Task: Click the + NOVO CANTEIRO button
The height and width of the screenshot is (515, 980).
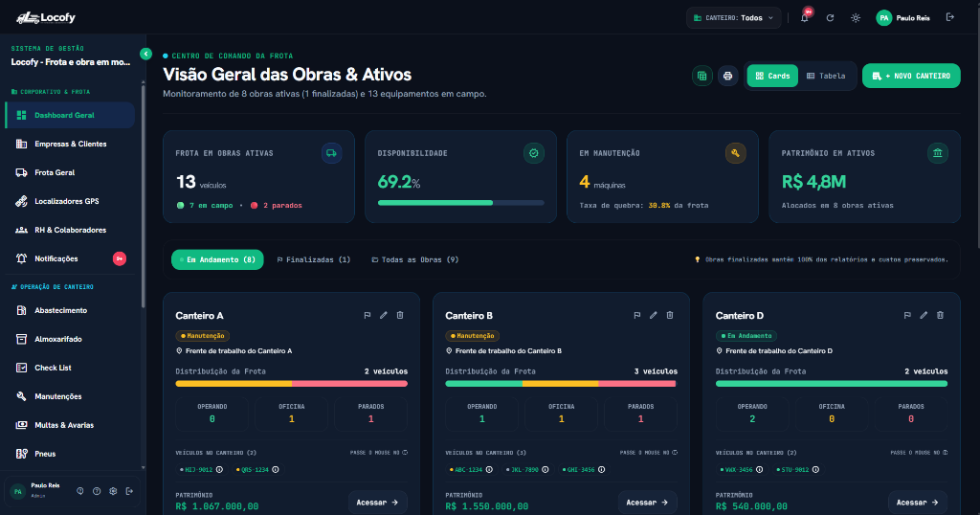Action: (x=911, y=76)
